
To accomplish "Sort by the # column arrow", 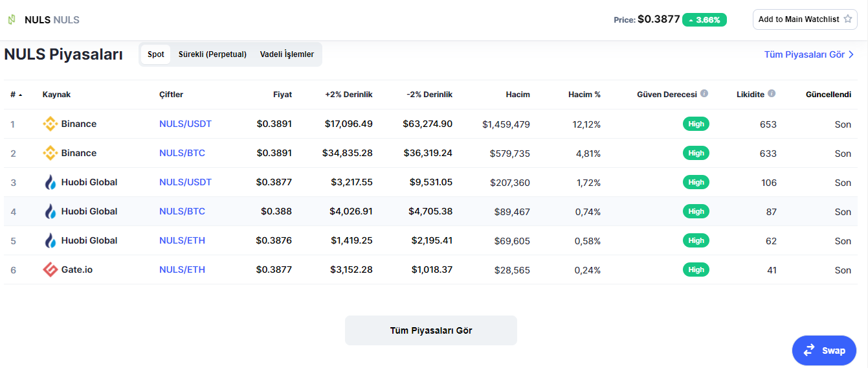I will (20, 95).
